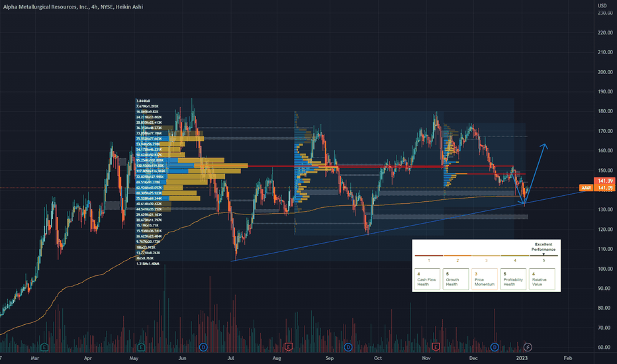Click the blue dividend D marker near Sep
This screenshot has width=617, height=364.
point(348,347)
